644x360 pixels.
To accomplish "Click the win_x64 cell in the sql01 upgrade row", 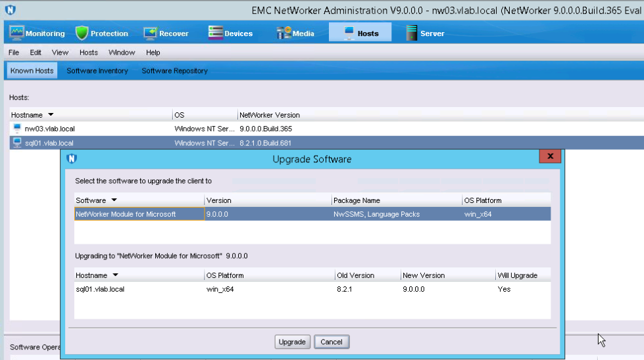I will click(220, 289).
